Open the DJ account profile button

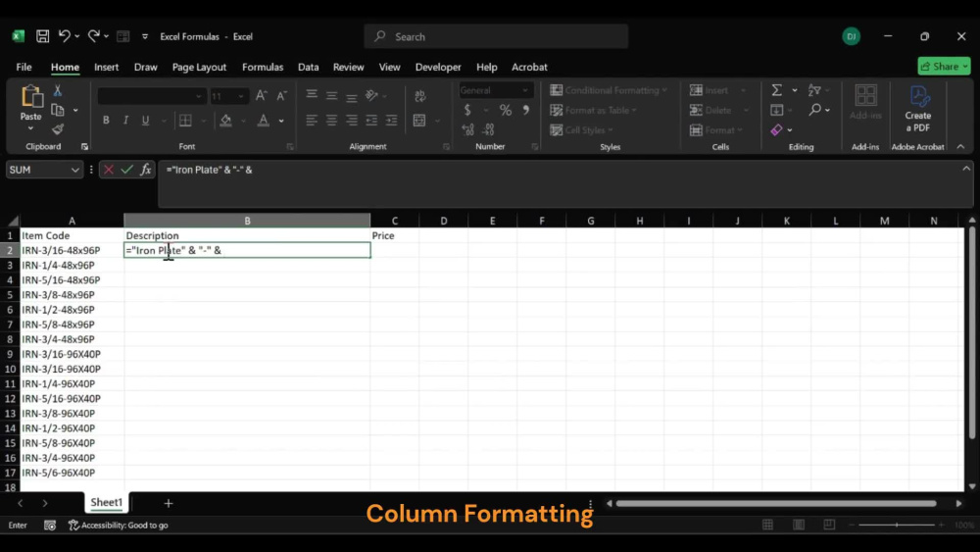(852, 36)
